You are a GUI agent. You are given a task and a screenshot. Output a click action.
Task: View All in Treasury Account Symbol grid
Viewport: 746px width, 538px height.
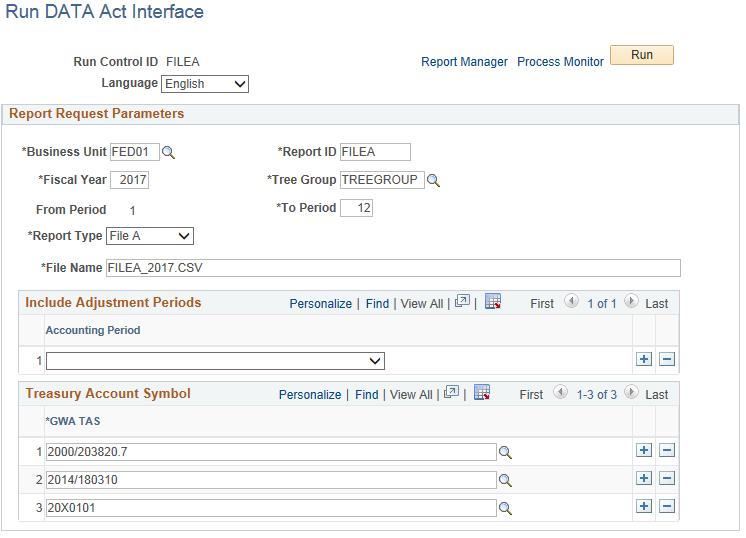[x=411, y=395]
